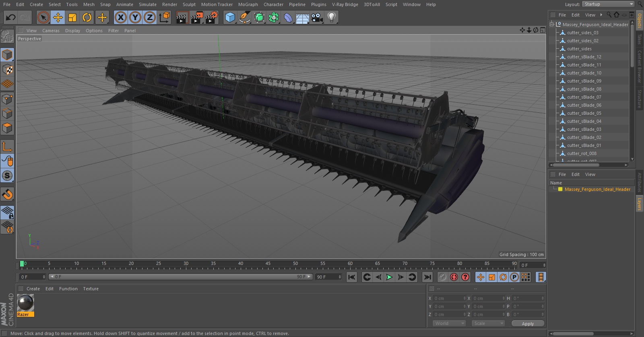
Task: Toggle the Viewport Solo S icon
Action: [x=7, y=176]
